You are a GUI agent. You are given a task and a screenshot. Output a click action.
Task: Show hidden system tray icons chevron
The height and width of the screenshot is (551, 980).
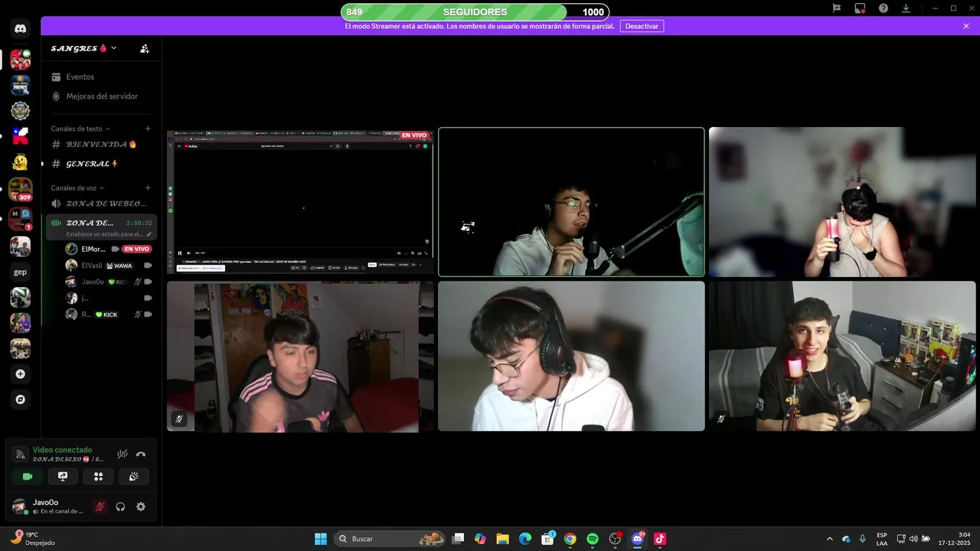(829, 539)
